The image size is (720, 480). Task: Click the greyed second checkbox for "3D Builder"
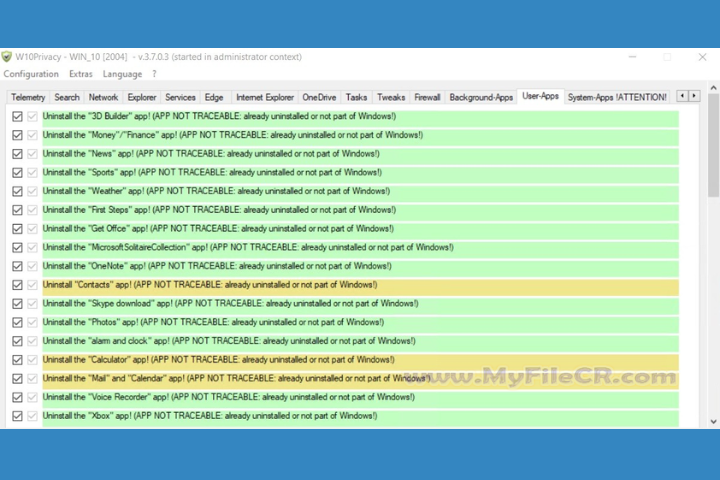[x=32, y=117]
